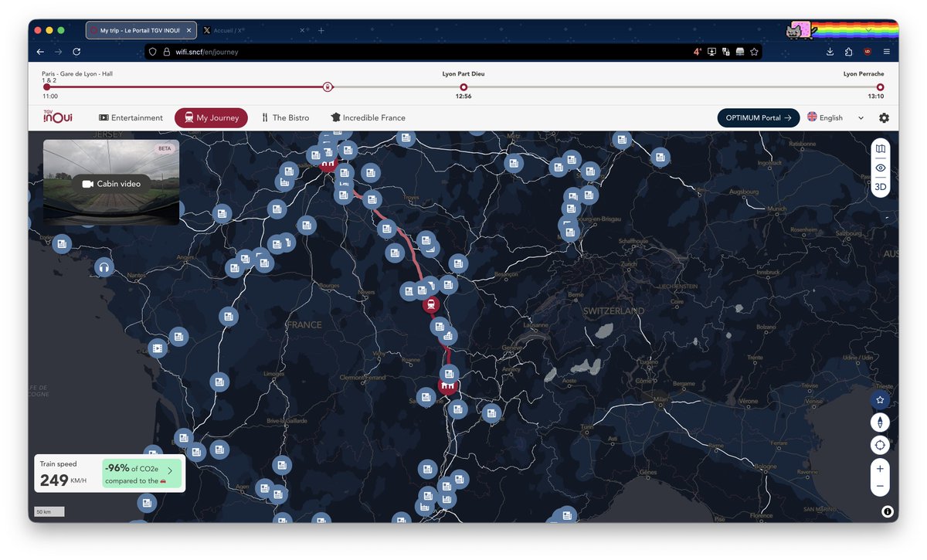This screenshot has width=927, height=560.
Task: Close the Accueil / X browser tab
Action: tap(302, 30)
